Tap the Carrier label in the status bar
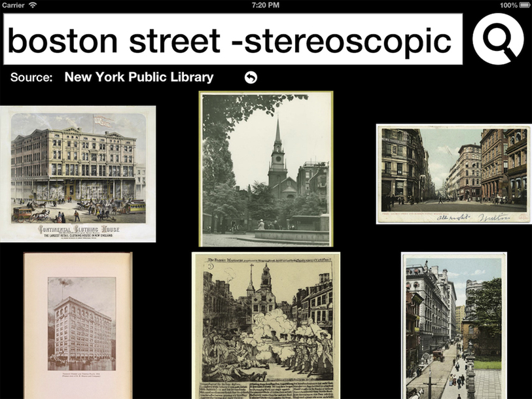Viewport: 532px width, 399px height. click(x=13, y=5)
